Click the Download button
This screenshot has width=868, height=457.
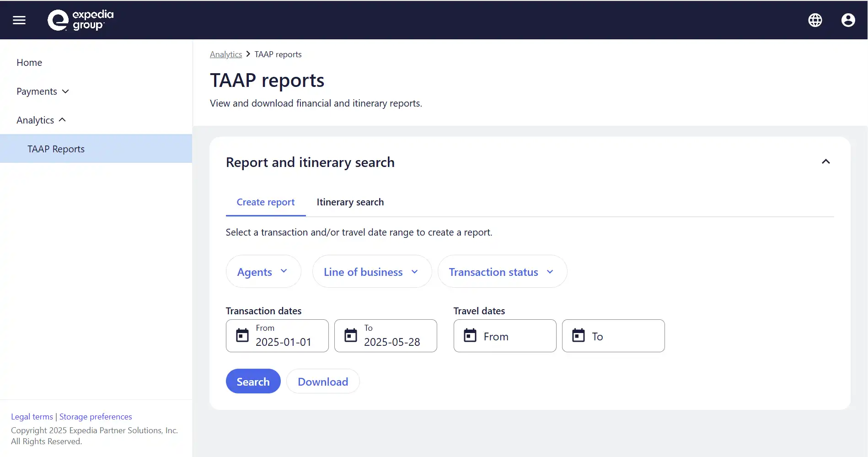tap(322, 382)
